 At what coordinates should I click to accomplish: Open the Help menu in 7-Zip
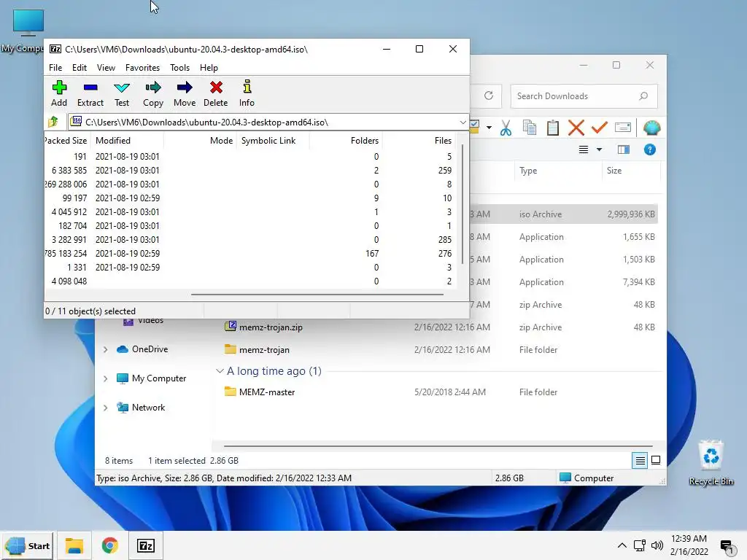[209, 68]
